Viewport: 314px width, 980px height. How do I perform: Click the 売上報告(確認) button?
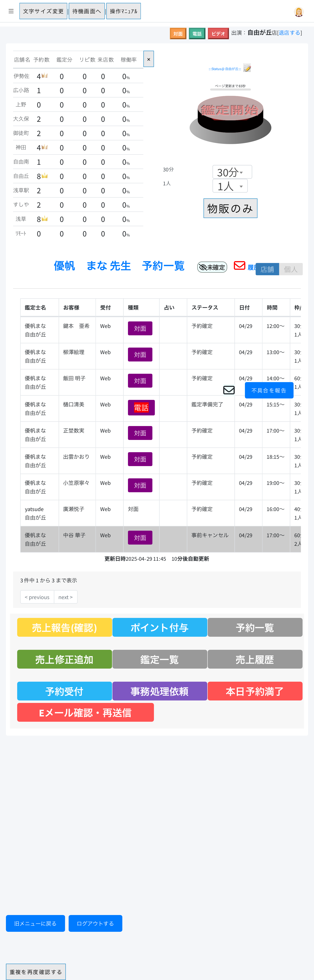pos(64,627)
